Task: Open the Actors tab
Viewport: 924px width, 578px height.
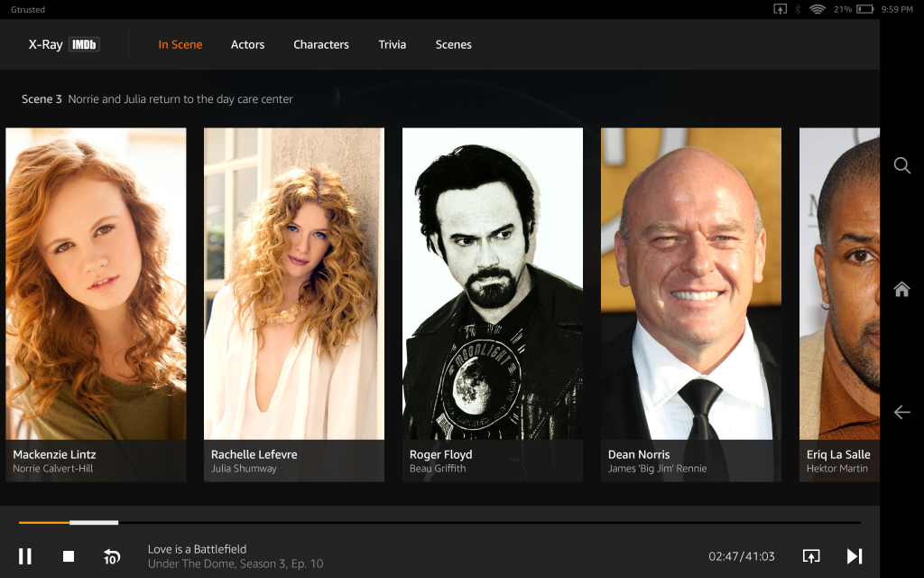Action: coord(247,44)
